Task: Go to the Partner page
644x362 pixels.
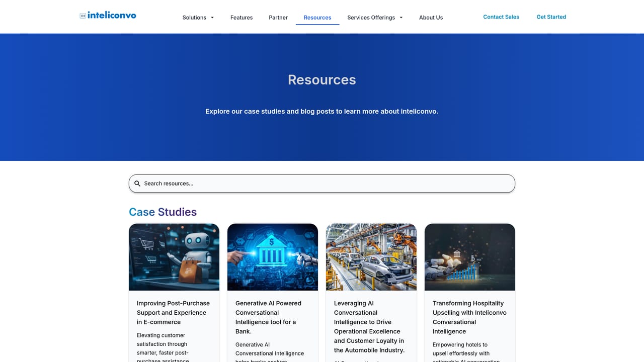Action: [278, 18]
